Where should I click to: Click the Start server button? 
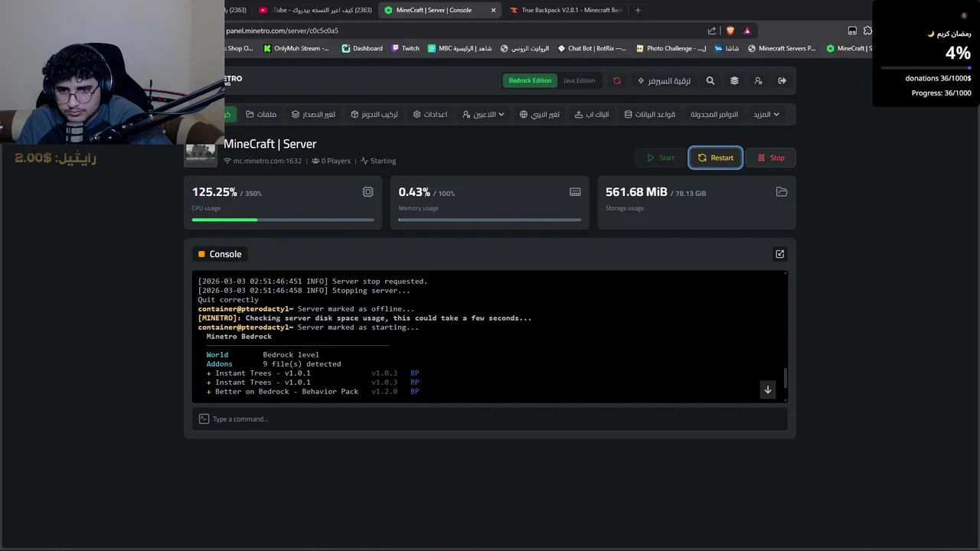[660, 158]
